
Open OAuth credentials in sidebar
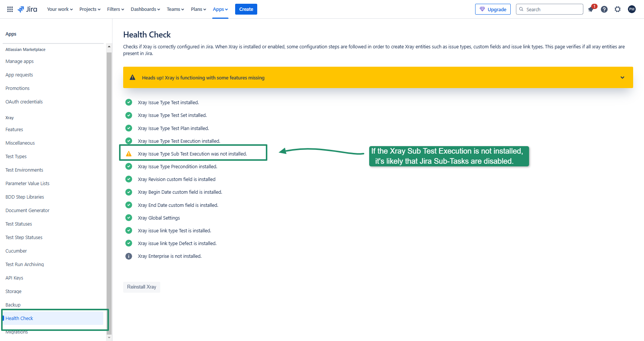(x=24, y=102)
